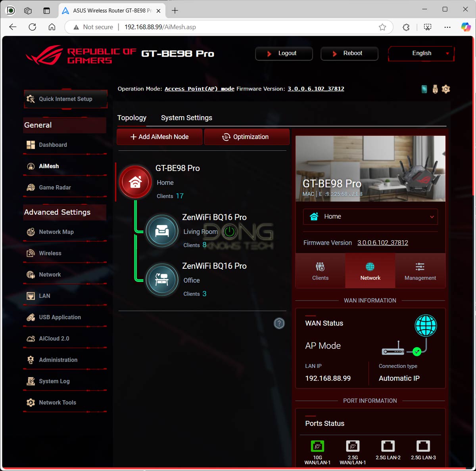
Task: Click the 2.5G WAN/LAN-1 port icon
Action: pyautogui.click(x=353, y=446)
